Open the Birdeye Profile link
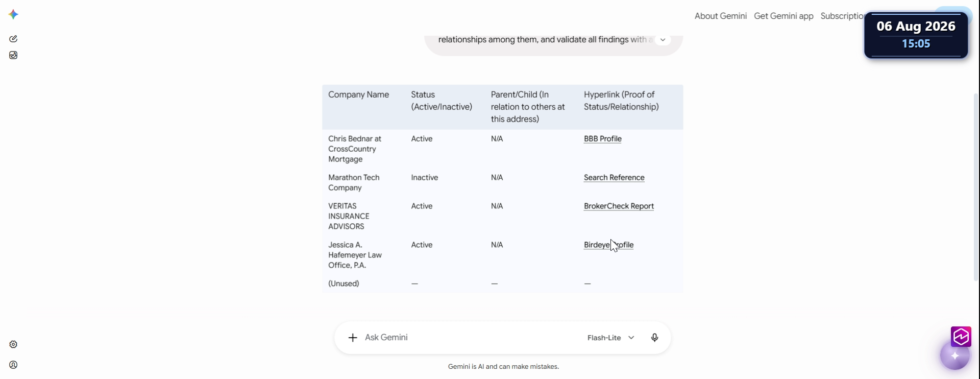980x379 pixels. [608, 245]
